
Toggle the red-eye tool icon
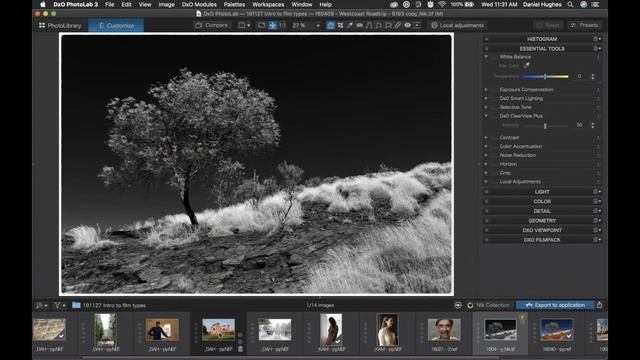[407, 25]
